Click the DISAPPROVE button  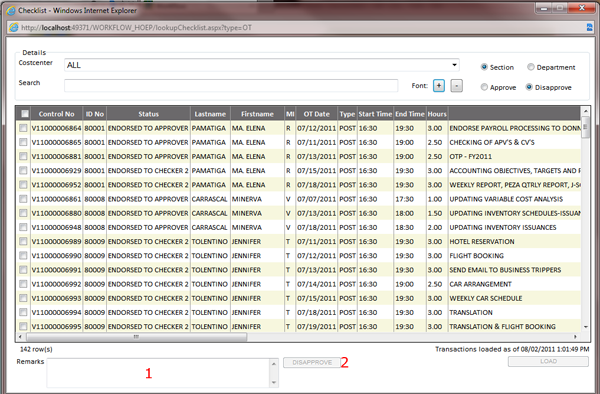point(312,362)
